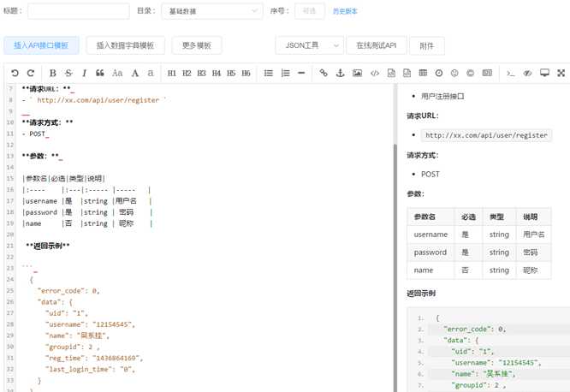The image size is (570, 392).
Task: Click the 附件 attachment button
Action: point(427,46)
